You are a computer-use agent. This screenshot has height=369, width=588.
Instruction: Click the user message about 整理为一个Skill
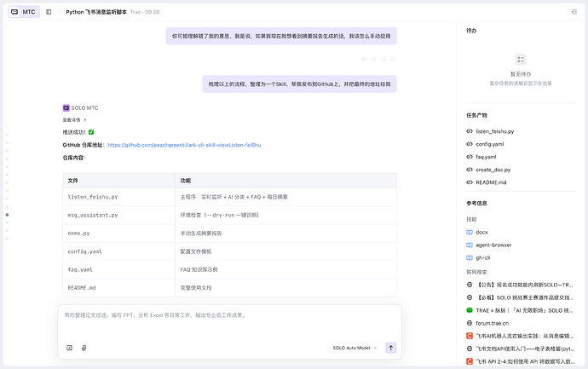[x=300, y=84]
